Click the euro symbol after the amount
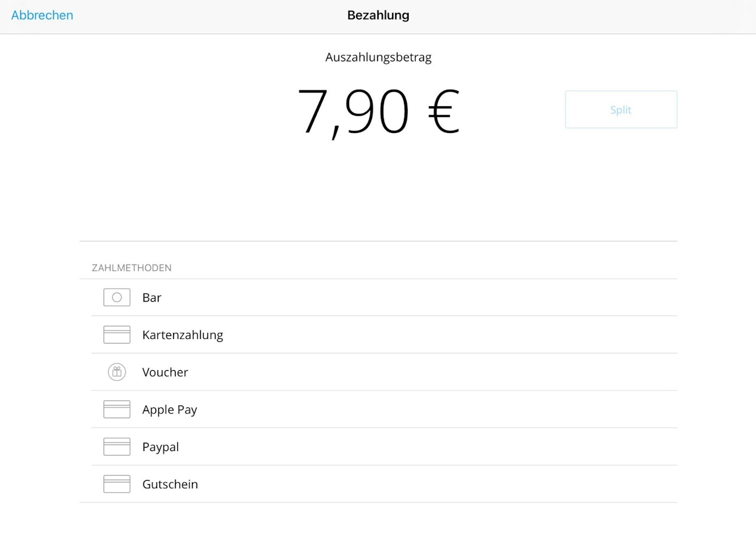The width and height of the screenshot is (756, 555). click(x=444, y=112)
